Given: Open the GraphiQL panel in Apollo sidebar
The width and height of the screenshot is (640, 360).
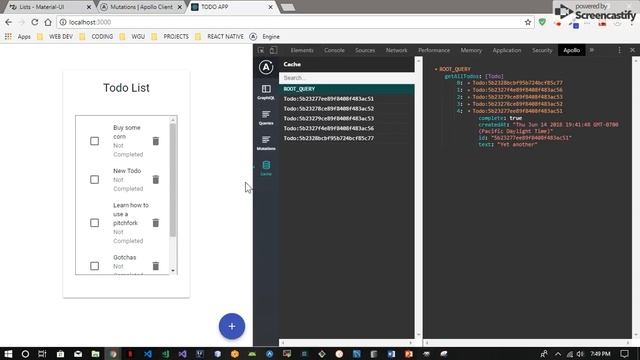Looking at the screenshot, I should click(266, 92).
